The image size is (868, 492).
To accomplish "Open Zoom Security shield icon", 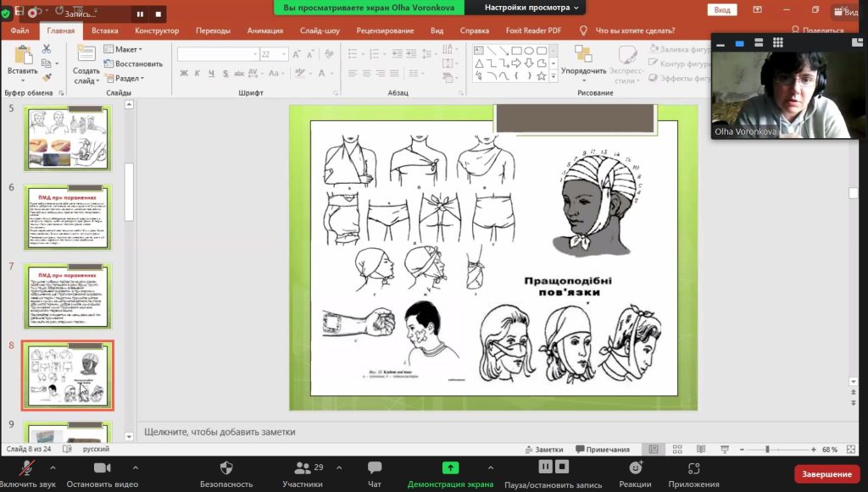I will click(226, 467).
